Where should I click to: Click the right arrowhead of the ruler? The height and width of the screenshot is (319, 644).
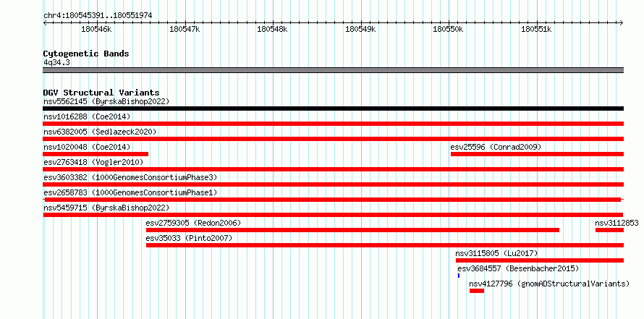pos(622,22)
